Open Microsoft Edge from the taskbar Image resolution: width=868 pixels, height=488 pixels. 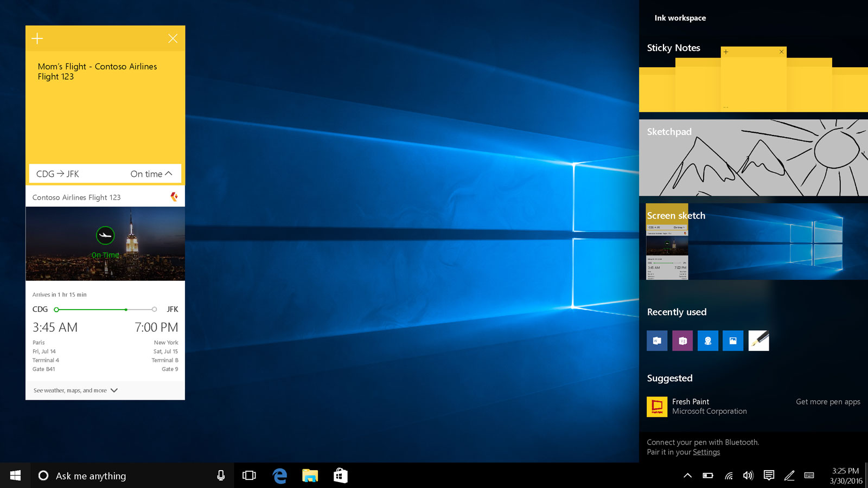coord(279,476)
